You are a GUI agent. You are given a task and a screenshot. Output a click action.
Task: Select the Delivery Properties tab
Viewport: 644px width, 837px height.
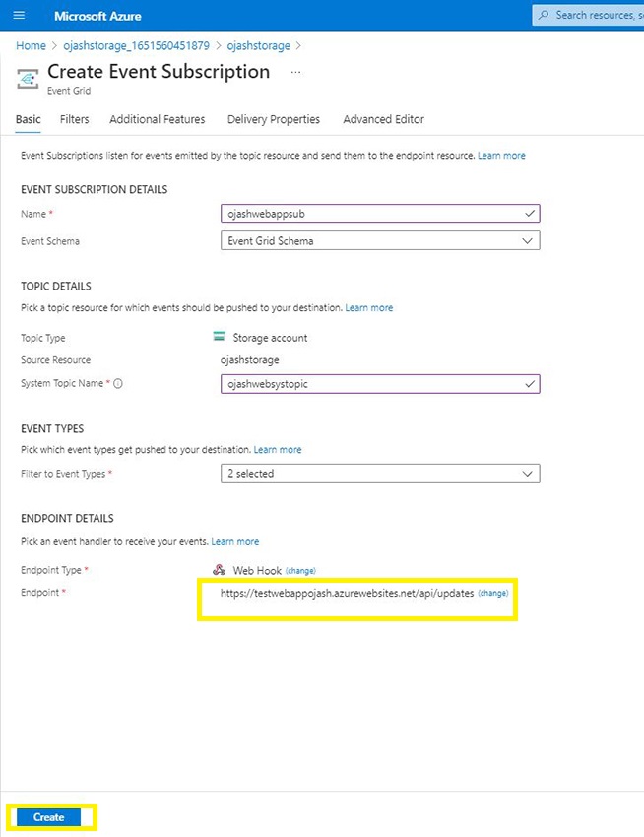tap(274, 119)
